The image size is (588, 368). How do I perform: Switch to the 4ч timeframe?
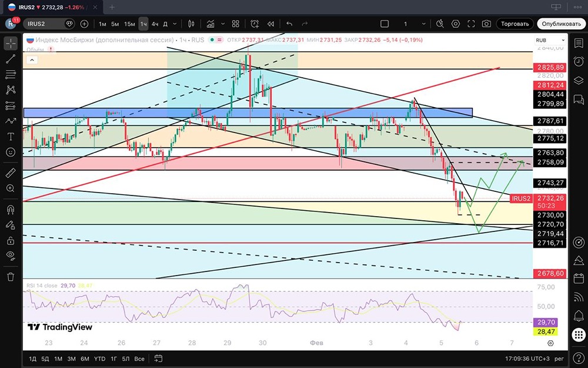pos(155,24)
